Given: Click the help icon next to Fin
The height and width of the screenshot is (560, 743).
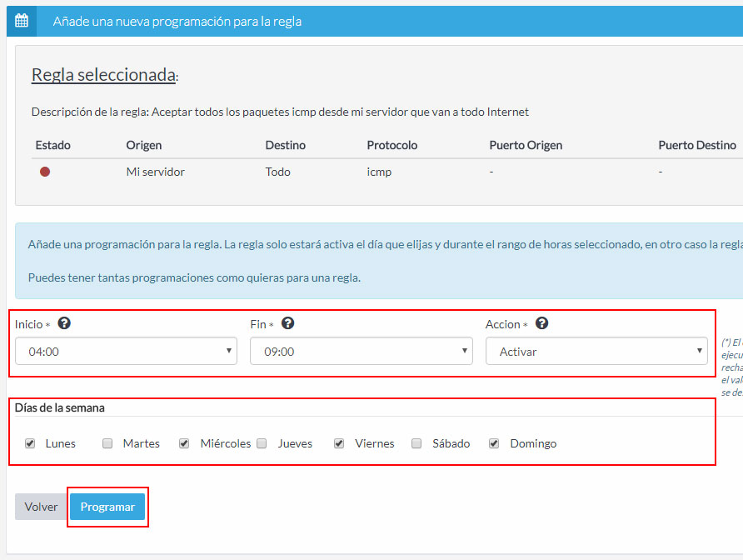Looking at the screenshot, I should coord(288,324).
